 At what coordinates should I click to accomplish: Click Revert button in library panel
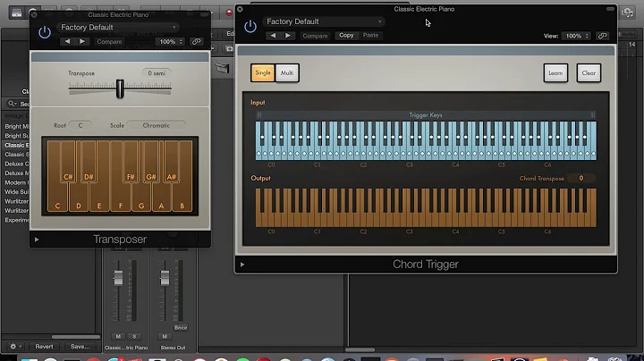coord(44,347)
